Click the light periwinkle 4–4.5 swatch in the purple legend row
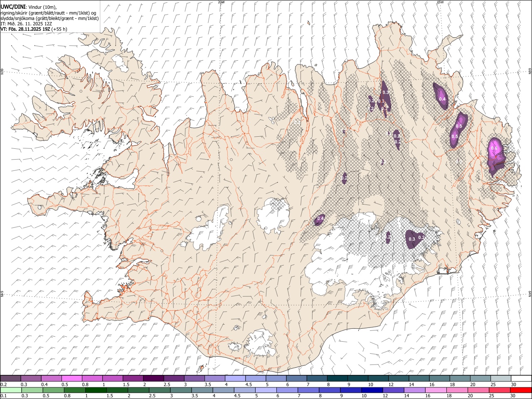The width and height of the screenshot is (532, 399). tap(235, 378)
